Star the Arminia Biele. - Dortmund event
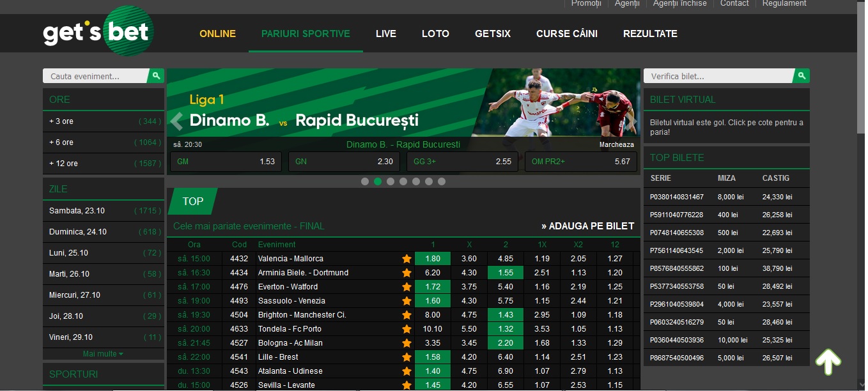Screen dimensions: 868x391 click(407, 273)
